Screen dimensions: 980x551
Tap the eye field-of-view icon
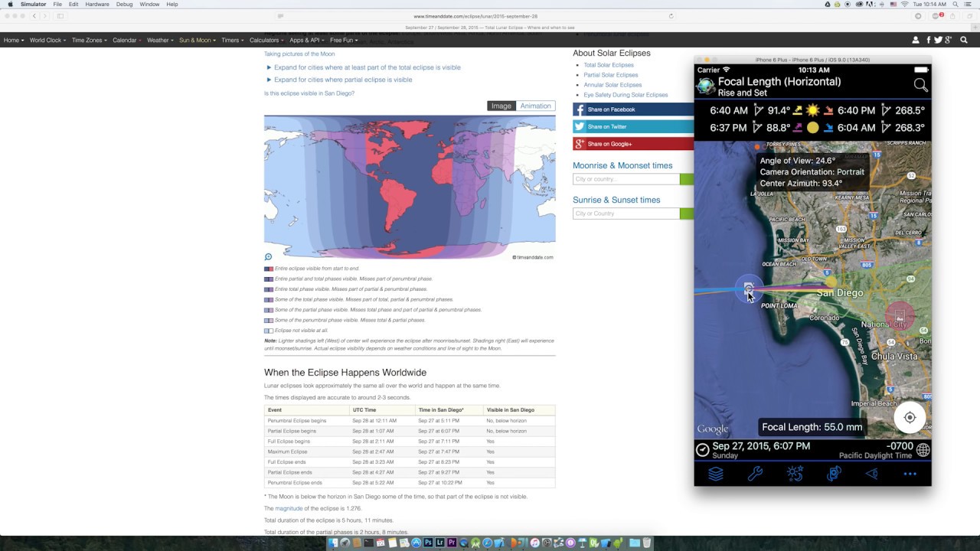pyautogui.click(x=871, y=474)
